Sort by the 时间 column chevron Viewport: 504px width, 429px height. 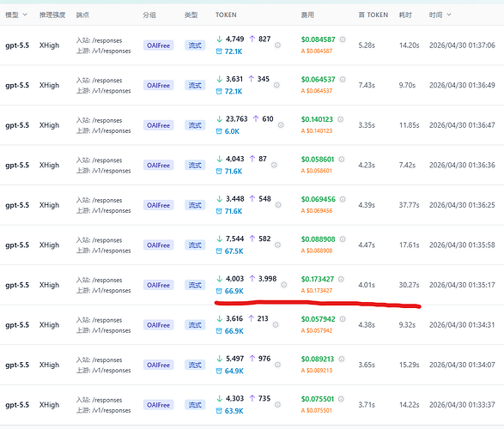449,15
